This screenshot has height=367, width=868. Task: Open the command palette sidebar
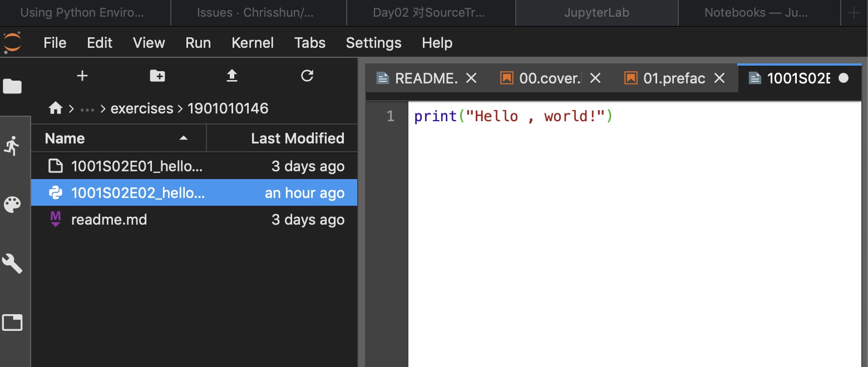click(12, 204)
